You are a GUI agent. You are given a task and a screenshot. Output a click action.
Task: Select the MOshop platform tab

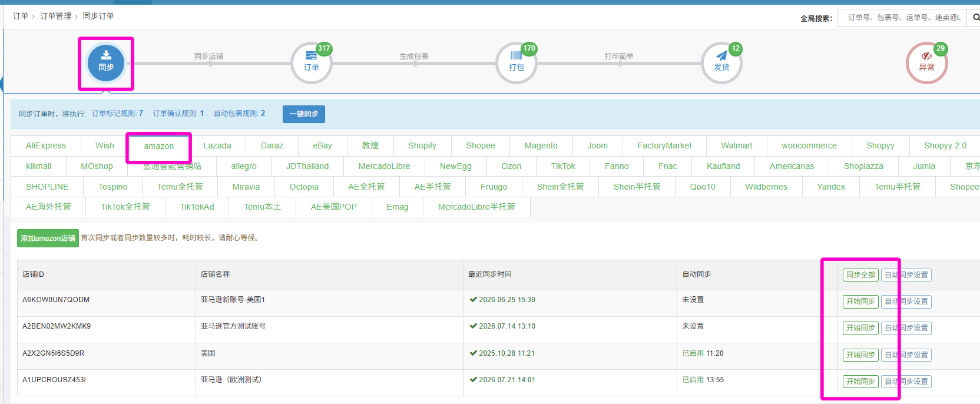coord(97,166)
